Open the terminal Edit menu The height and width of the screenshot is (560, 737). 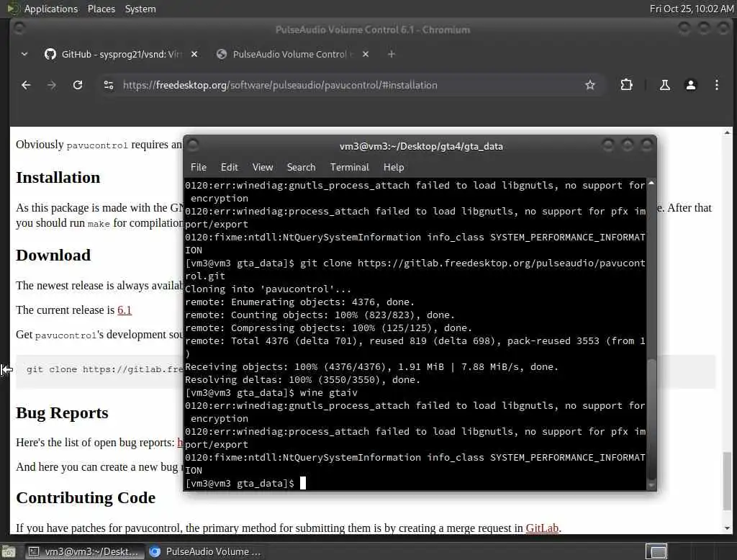coord(230,168)
